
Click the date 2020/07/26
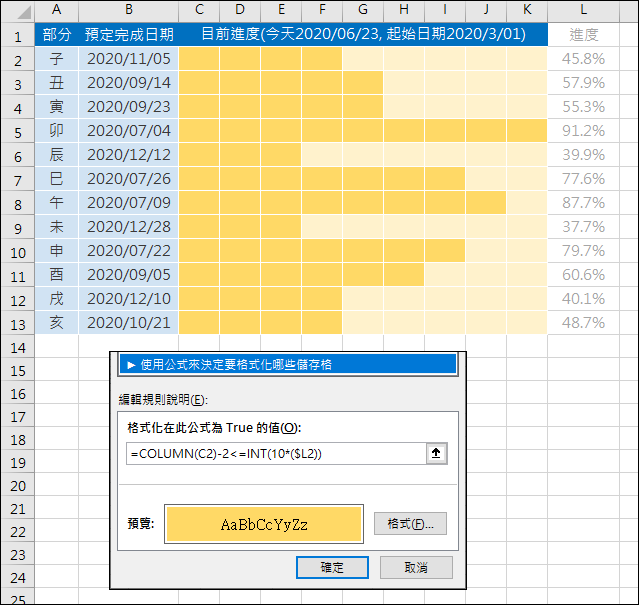(129, 179)
